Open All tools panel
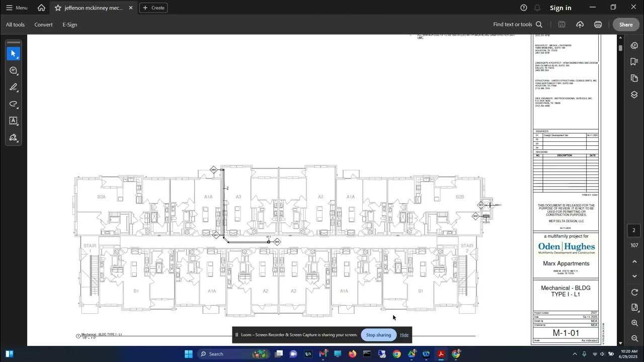Viewport: 644px width, 362px height. [15, 25]
